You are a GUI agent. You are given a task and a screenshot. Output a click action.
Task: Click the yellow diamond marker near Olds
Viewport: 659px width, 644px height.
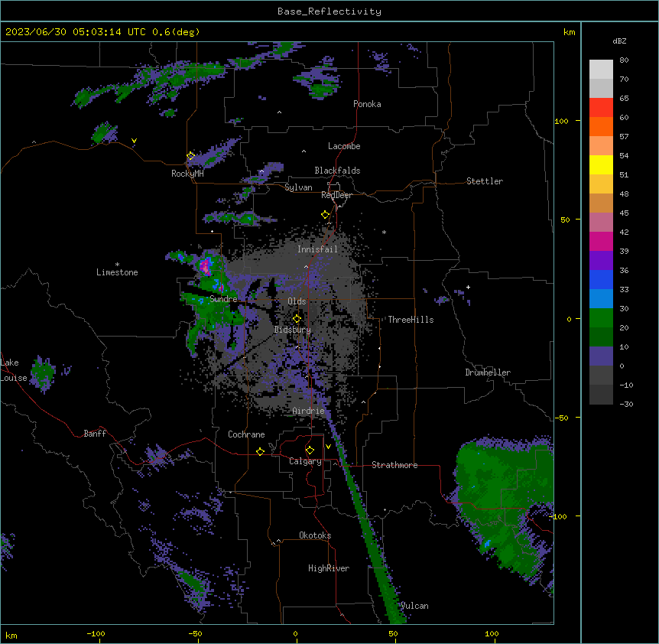[297, 319]
